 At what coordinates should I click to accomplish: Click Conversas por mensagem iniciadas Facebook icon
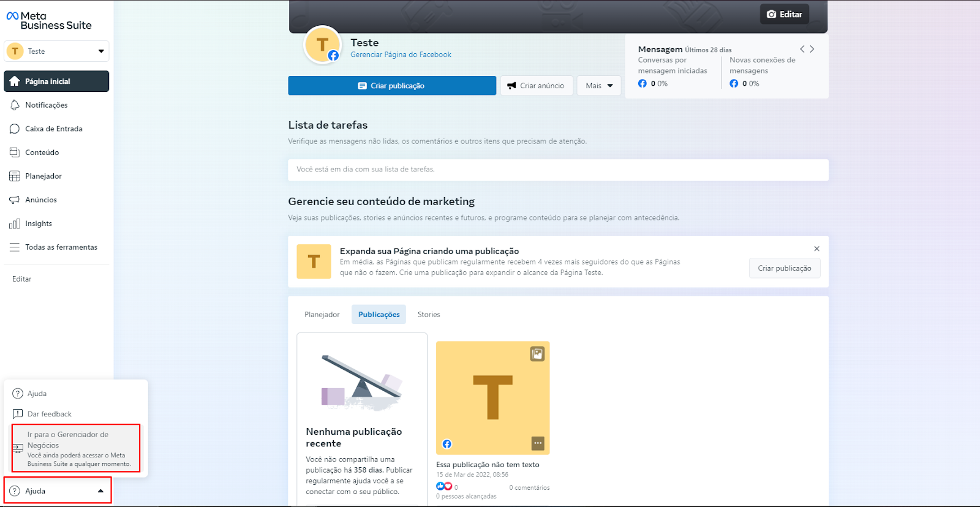coord(642,83)
